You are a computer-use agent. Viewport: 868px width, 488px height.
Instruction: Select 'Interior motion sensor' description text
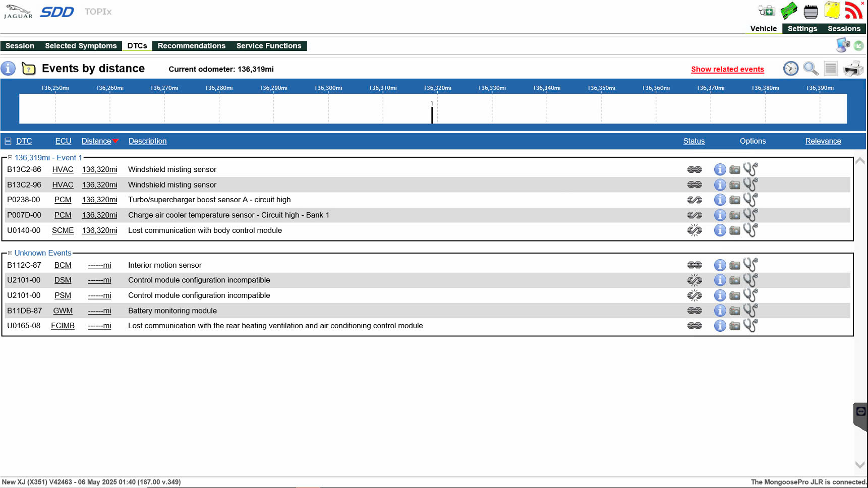click(x=164, y=265)
